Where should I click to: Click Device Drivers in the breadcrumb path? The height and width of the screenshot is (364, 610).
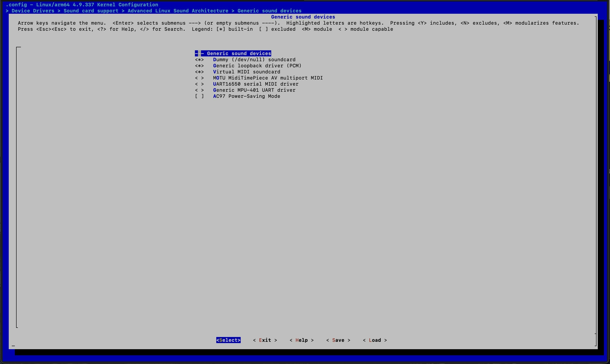click(33, 11)
